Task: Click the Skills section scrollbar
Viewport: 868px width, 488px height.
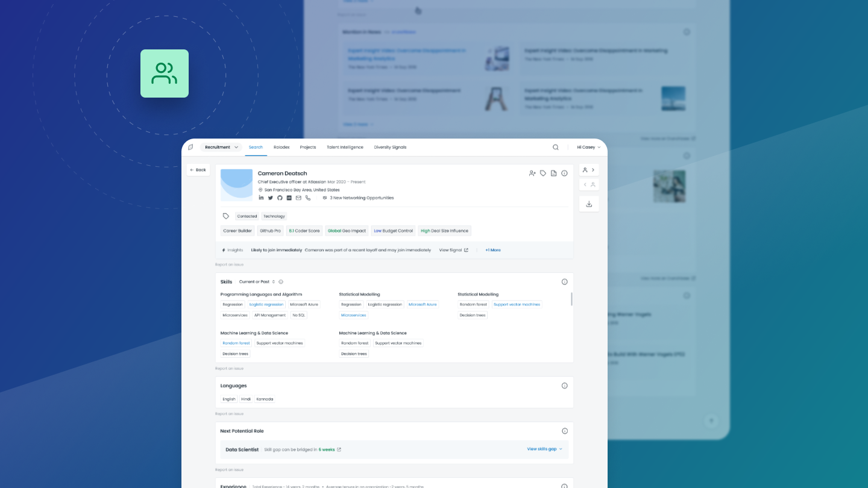Action: pyautogui.click(x=571, y=299)
